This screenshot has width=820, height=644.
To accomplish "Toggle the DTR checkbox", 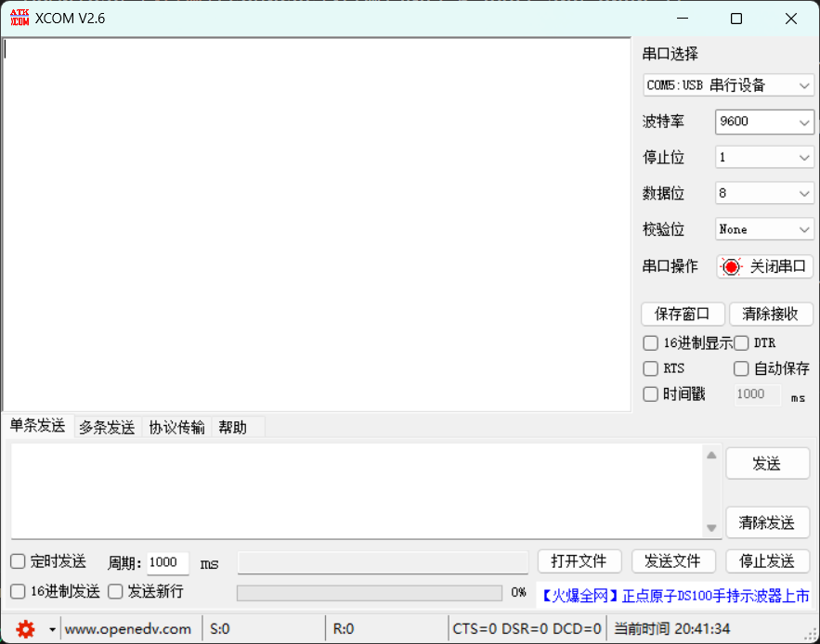I will tap(741, 343).
